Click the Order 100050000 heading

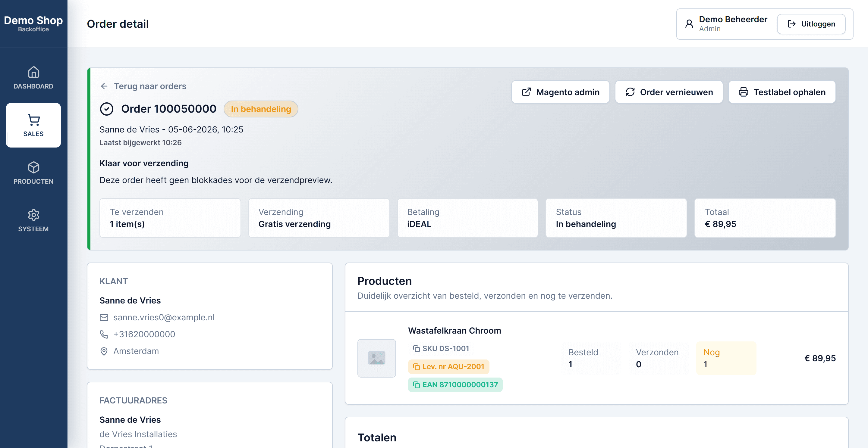(x=168, y=109)
